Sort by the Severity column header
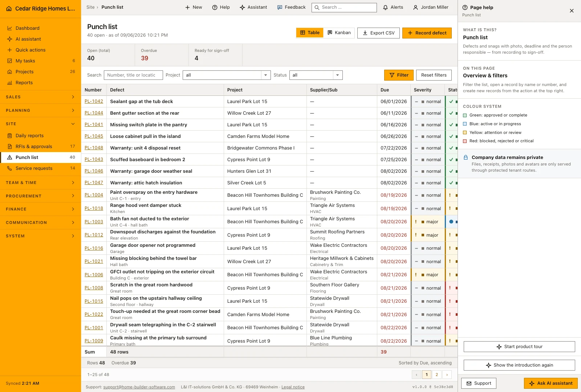Viewport: 581px width, 392px height. 427,90
